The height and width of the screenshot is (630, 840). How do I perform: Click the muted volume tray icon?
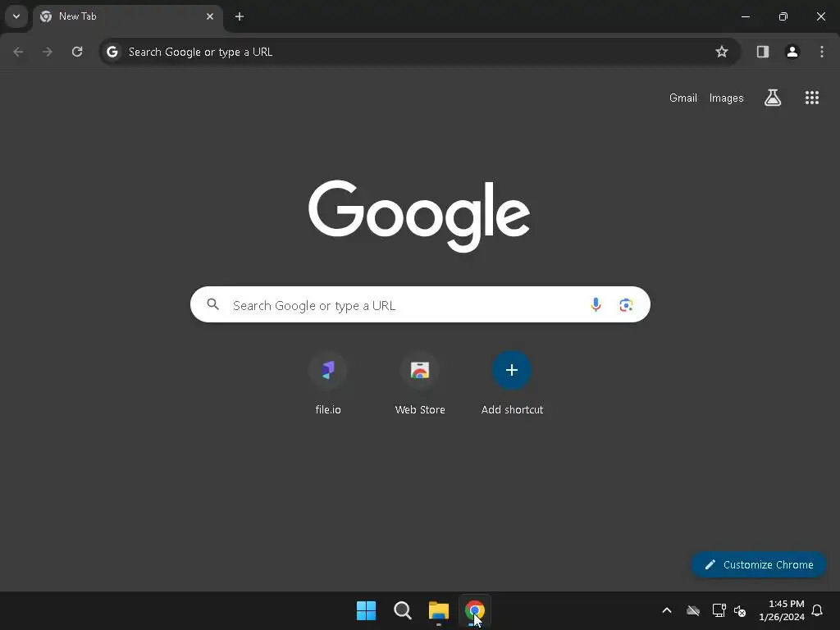tap(741, 610)
